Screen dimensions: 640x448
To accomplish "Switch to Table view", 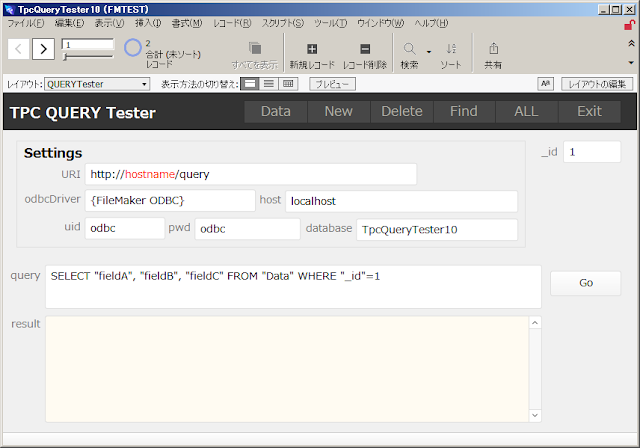I will [288, 84].
